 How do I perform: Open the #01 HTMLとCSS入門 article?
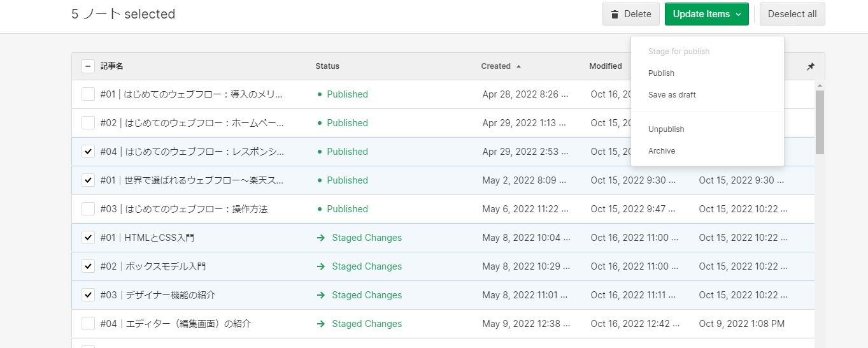(x=147, y=238)
